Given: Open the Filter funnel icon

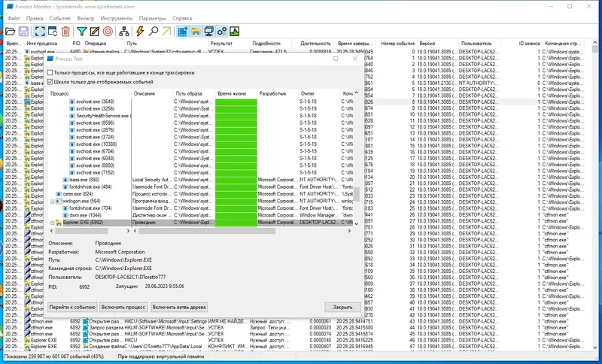Looking at the screenshot, I should click(x=82, y=32).
